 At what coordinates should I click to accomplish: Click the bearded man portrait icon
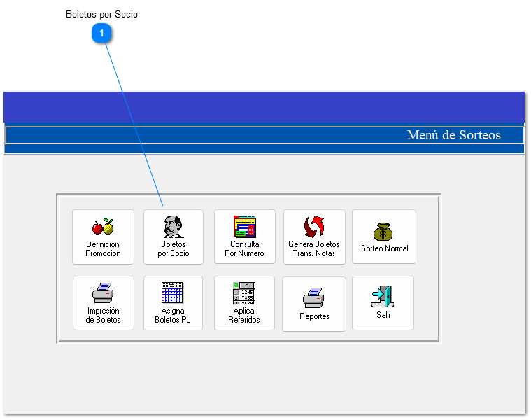click(x=173, y=227)
